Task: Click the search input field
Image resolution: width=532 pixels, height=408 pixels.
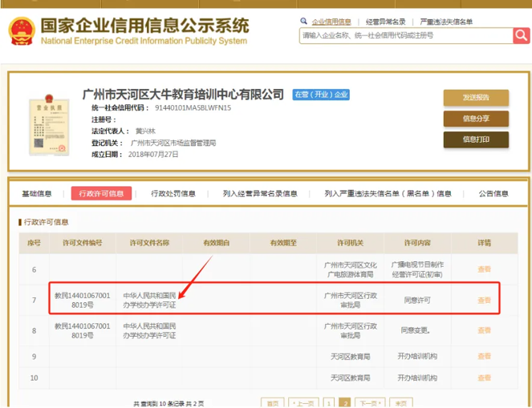Action: pos(406,35)
